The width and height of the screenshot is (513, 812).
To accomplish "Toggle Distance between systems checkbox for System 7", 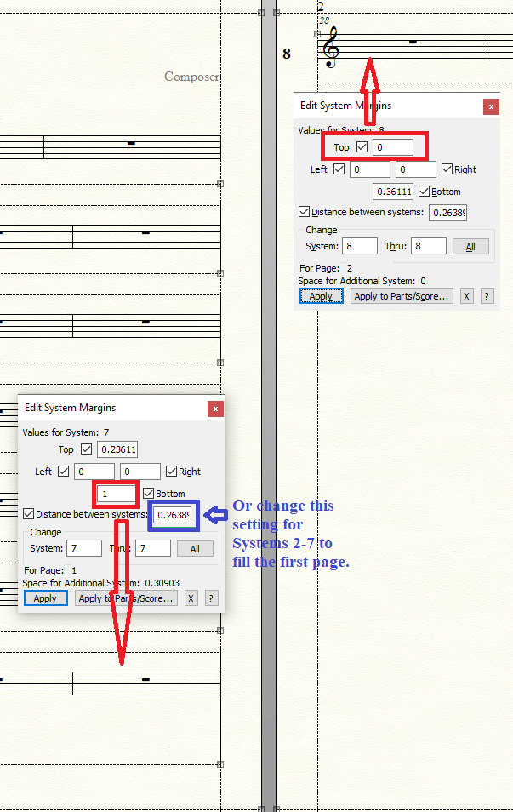I will coord(29,514).
